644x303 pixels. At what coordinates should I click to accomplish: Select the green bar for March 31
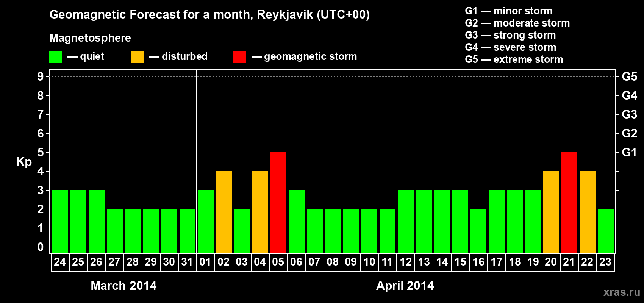coord(188,231)
